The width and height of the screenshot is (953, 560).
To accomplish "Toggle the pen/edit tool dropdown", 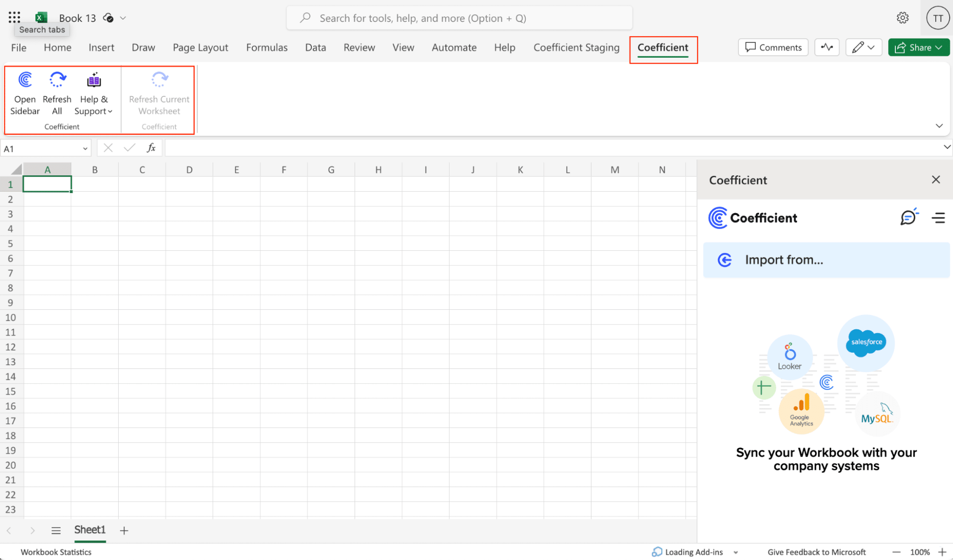I will [x=872, y=47].
